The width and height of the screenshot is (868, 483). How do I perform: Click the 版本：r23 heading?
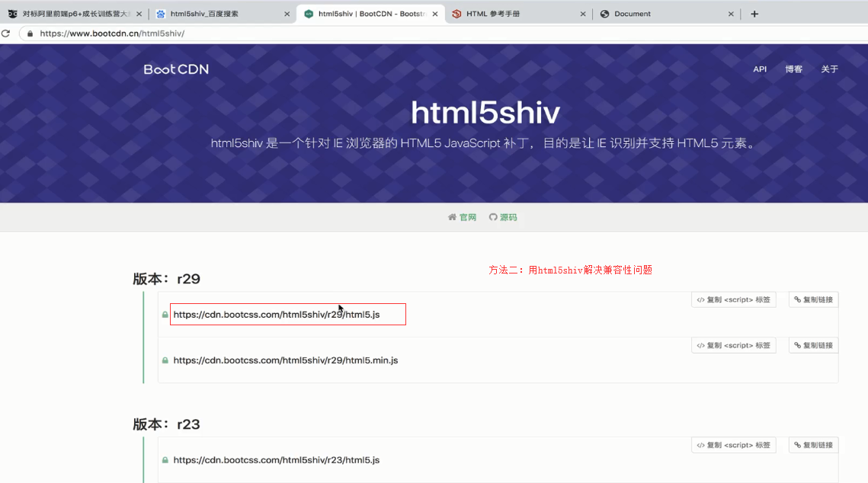pos(166,424)
